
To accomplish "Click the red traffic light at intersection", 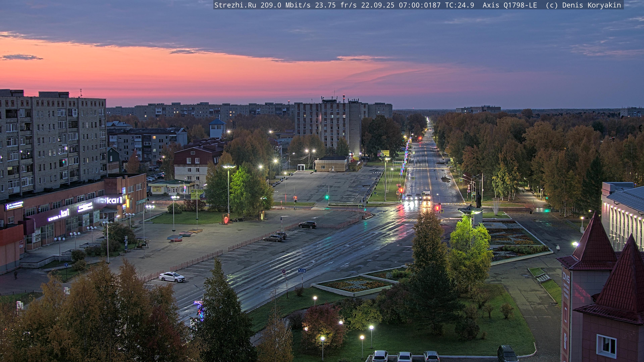I will pos(437,208).
